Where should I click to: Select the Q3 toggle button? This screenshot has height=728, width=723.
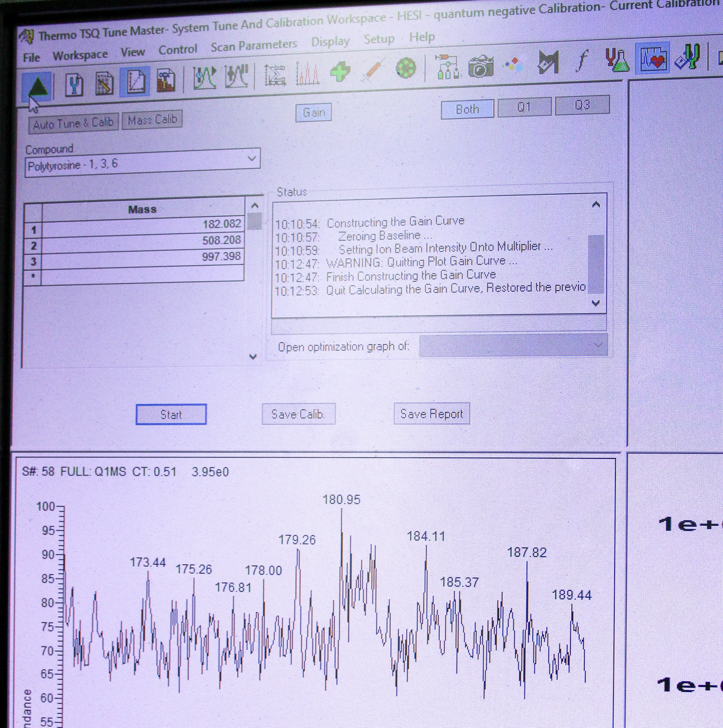tap(582, 105)
